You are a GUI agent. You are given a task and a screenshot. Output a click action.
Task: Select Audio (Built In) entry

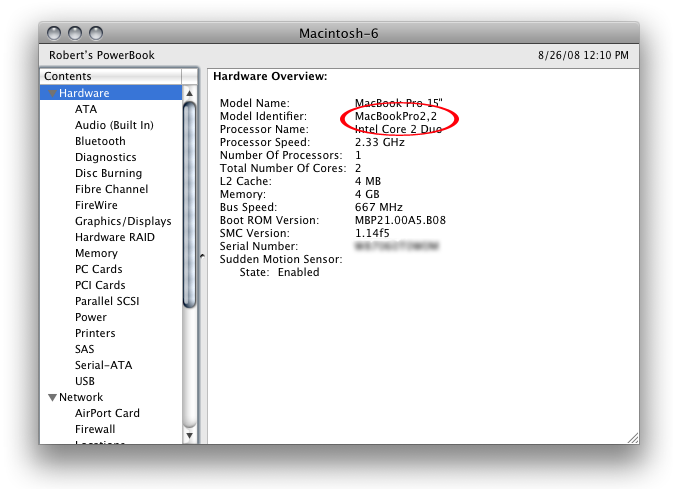[114, 125]
